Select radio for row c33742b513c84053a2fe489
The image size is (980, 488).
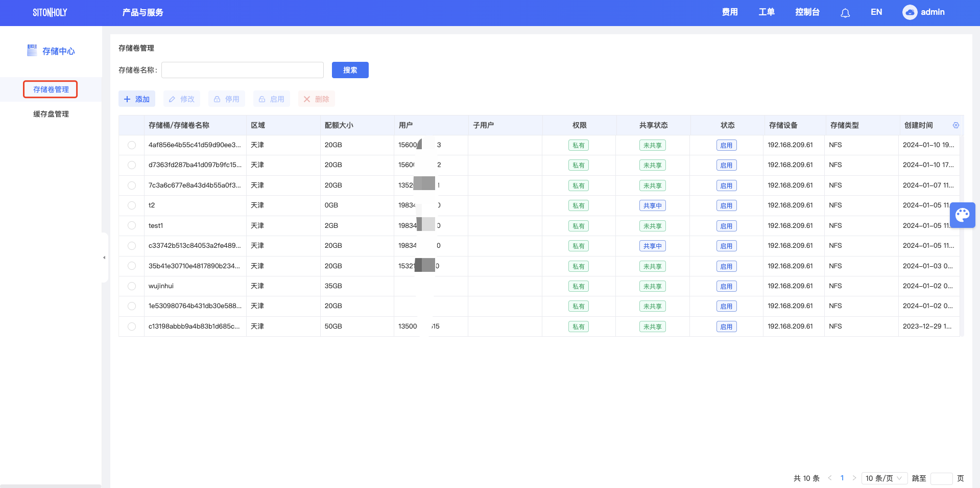point(132,246)
